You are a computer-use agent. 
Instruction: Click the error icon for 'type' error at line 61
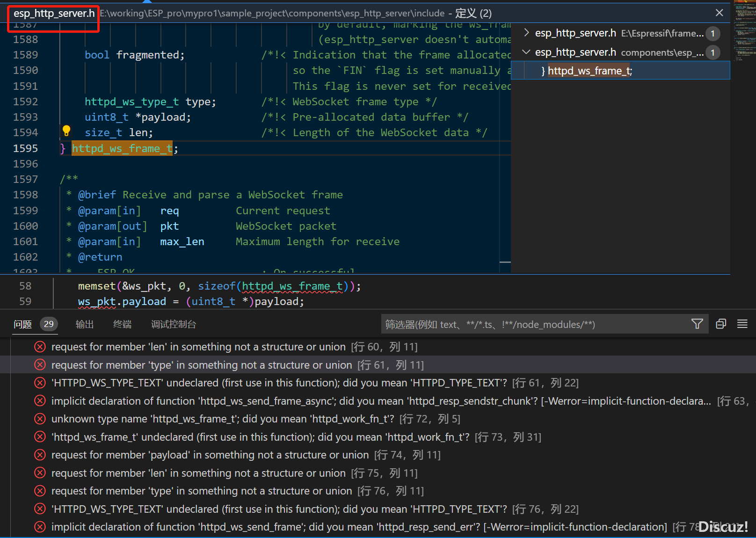pyautogui.click(x=40, y=365)
